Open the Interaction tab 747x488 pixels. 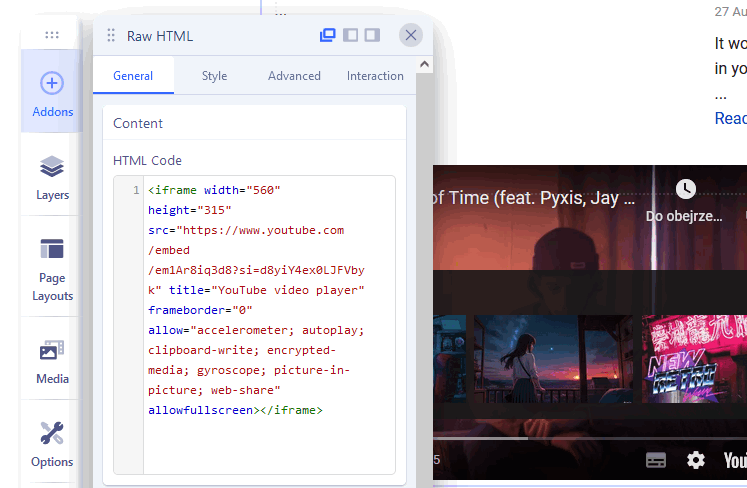pyautogui.click(x=375, y=76)
